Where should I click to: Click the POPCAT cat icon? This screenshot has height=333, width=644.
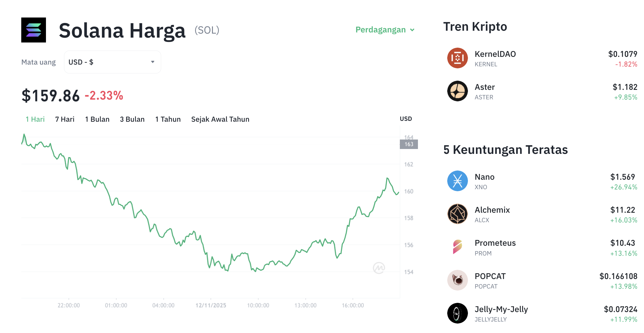point(457,280)
